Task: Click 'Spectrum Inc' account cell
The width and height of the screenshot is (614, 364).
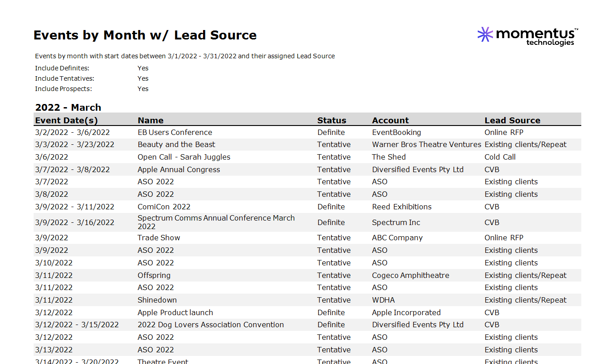Action: coord(396,222)
